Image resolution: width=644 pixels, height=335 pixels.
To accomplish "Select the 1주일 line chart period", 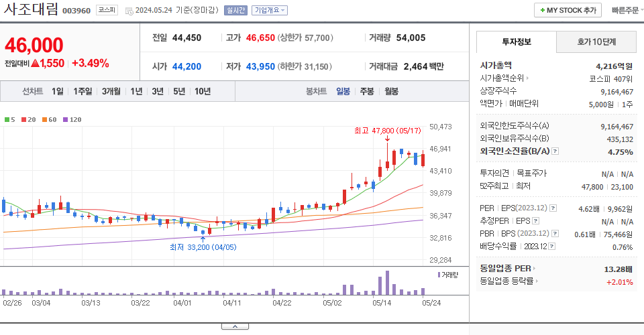I will coord(83,91).
